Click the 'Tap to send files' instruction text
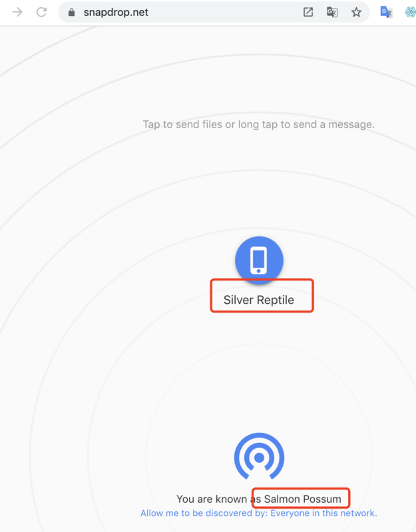This screenshot has height=532, width=416. click(x=259, y=124)
